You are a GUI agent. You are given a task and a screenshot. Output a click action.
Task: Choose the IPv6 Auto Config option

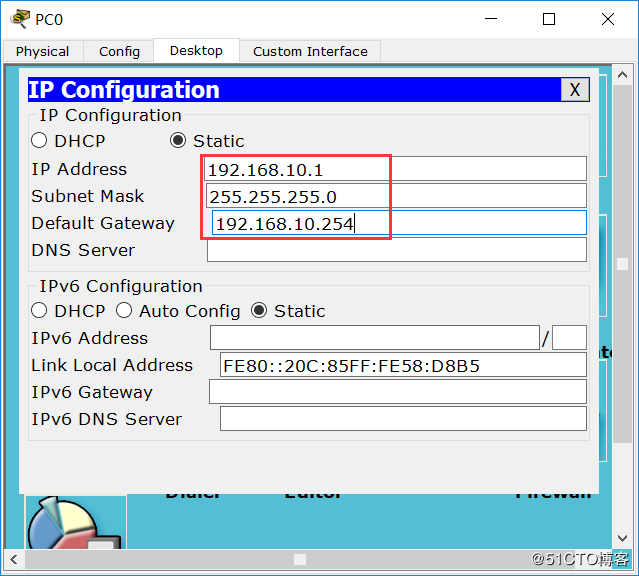124,311
